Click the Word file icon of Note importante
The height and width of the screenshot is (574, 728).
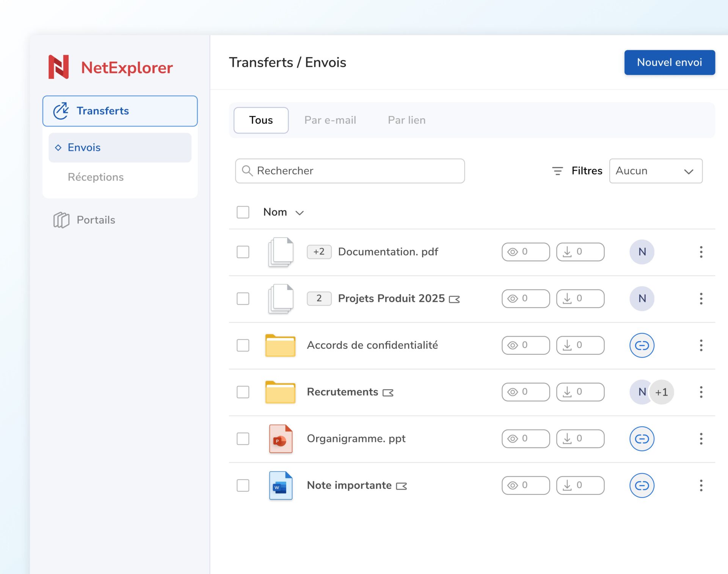pyautogui.click(x=281, y=485)
